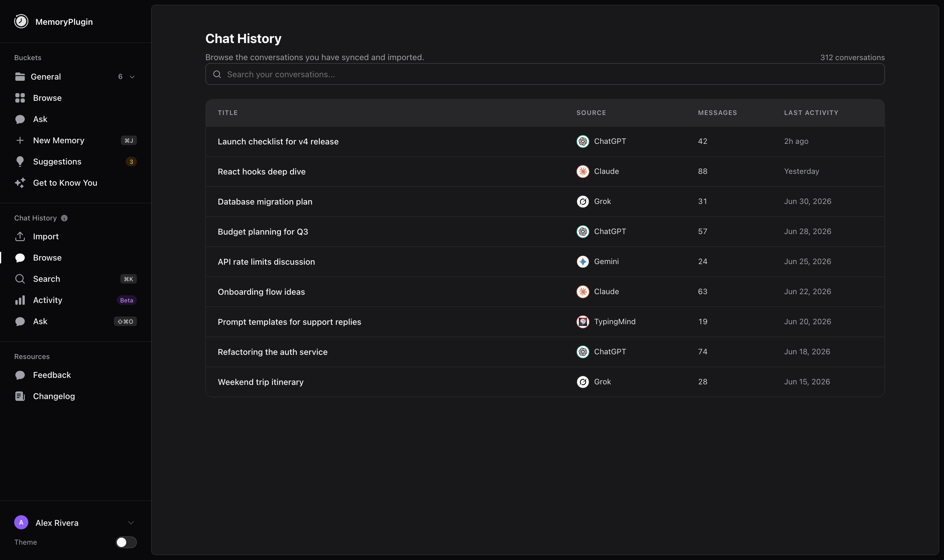Click the Browse grid icon under Buckets
944x560 pixels.
coord(20,98)
